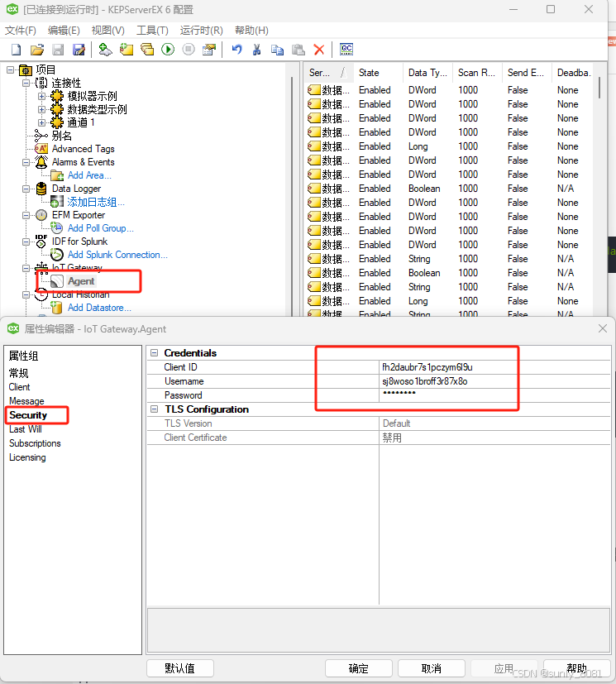616x684 pixels.
Task: Click Add Splunk Connection... link
Action: pyautogui.click(x=117, y=255)
